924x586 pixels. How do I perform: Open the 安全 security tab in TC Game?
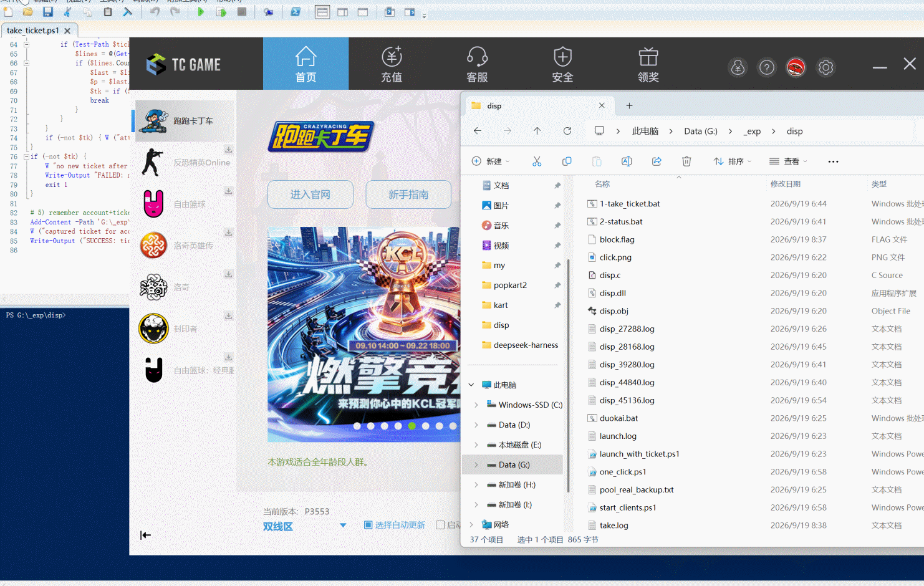coord(562,64)
